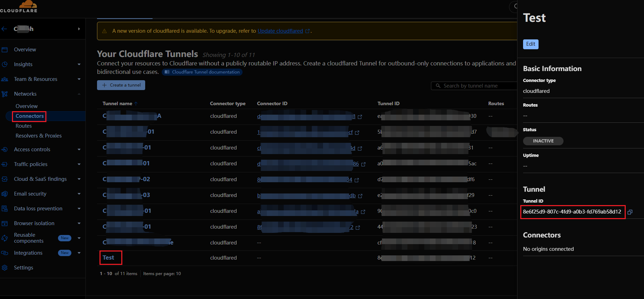The image size is (644, 299).
Task: Open external link icon beside first Connector ID
Action: (360, 117)
